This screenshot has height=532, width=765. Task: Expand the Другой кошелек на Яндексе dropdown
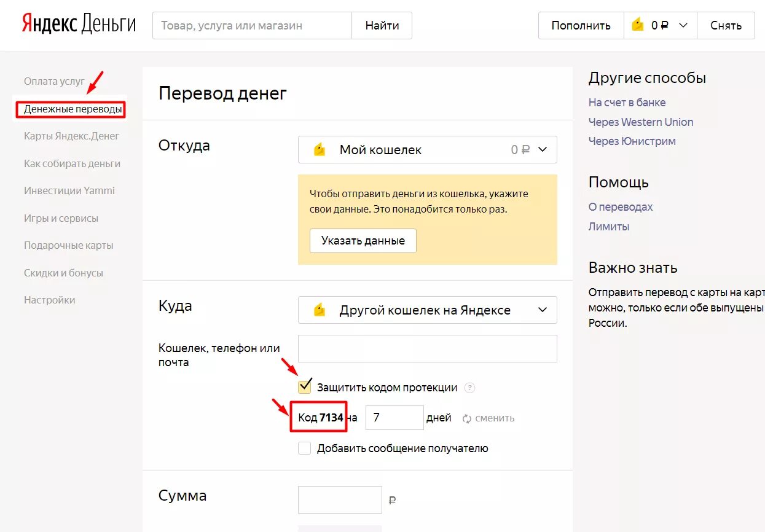[428, 310]
